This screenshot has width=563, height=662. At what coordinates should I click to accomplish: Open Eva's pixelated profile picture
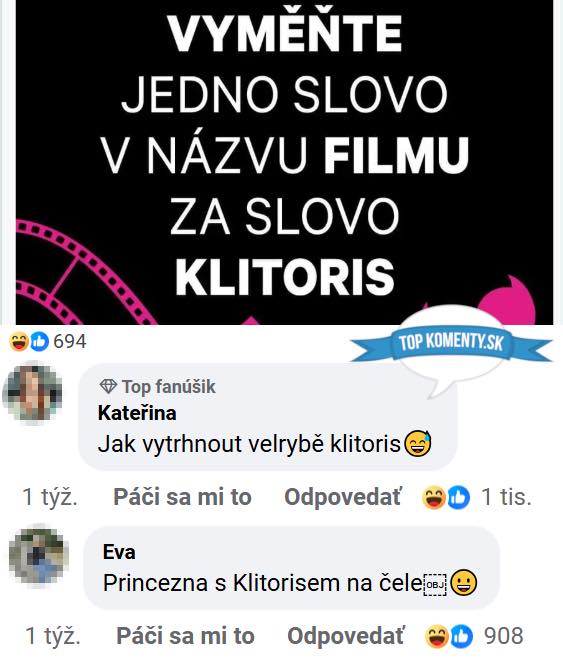click(x=36, y=555)
